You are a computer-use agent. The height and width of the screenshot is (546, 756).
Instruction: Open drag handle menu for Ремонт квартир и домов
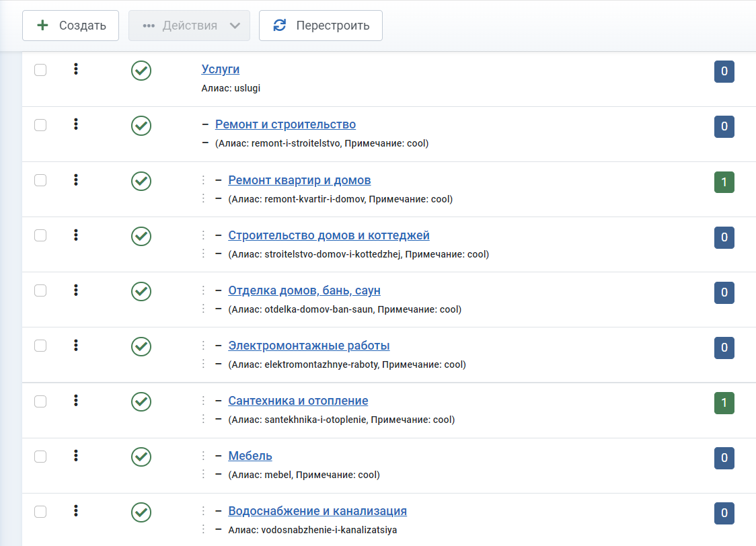click(76, 180)
